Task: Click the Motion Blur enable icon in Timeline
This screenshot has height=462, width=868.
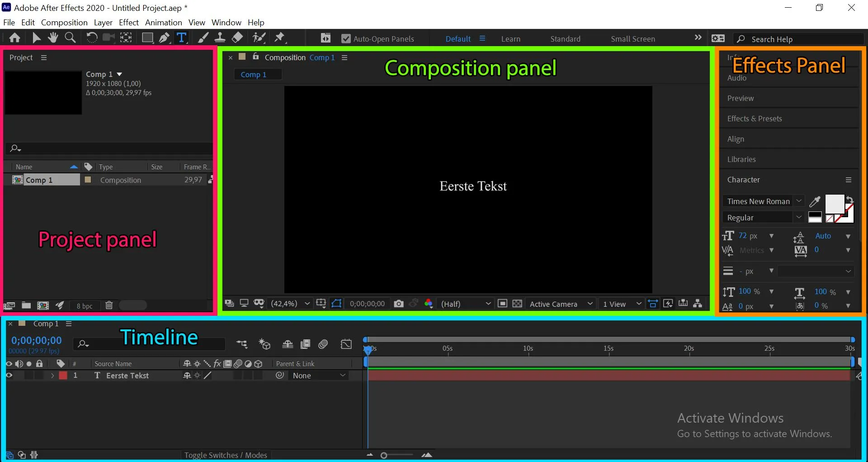Action: 323,345
